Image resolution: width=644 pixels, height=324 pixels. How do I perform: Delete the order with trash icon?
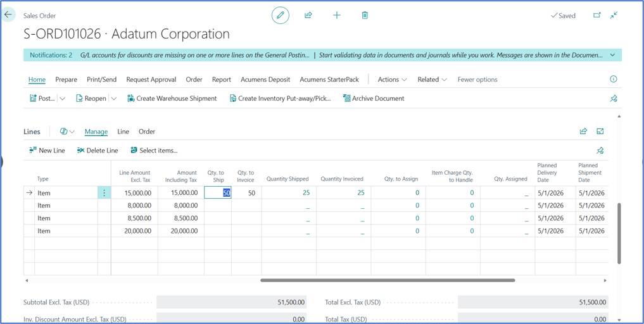point(365,15)
